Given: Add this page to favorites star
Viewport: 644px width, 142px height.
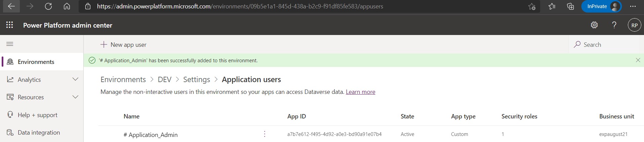Looking at the screenshot, I should click(531, 6).
